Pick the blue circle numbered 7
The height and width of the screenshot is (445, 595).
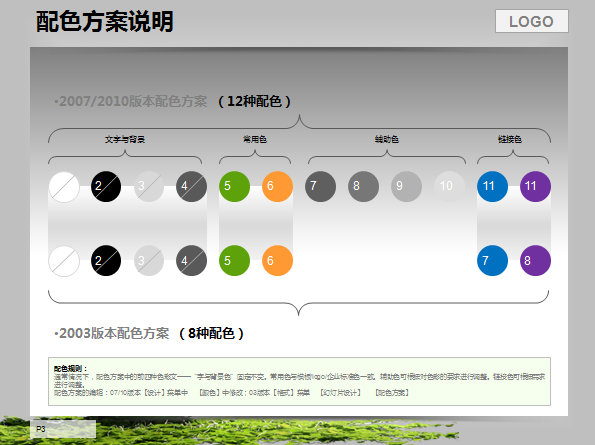coord(492,260)
